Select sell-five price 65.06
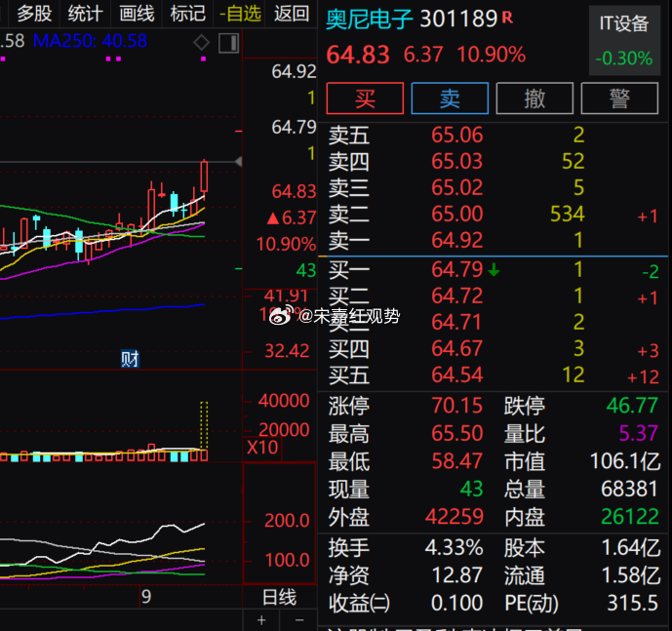This screenshot has height=631, width=672. [456, 135]
